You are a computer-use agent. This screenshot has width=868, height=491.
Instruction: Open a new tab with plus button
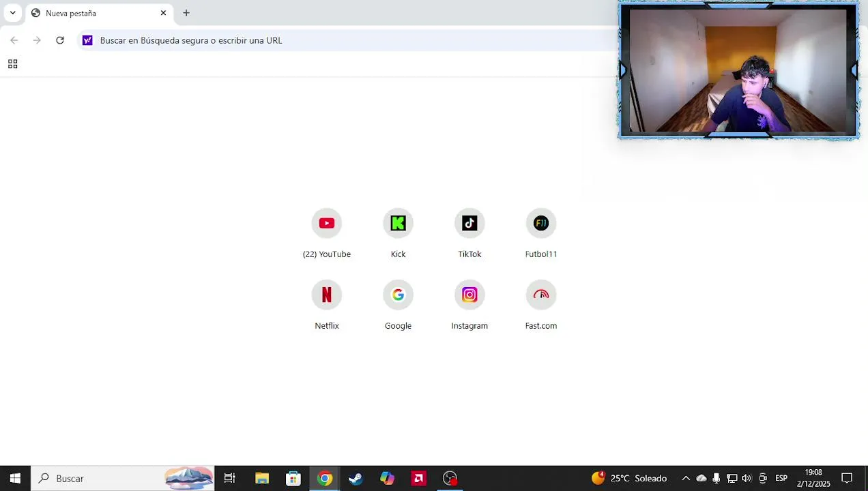[186, 13]
